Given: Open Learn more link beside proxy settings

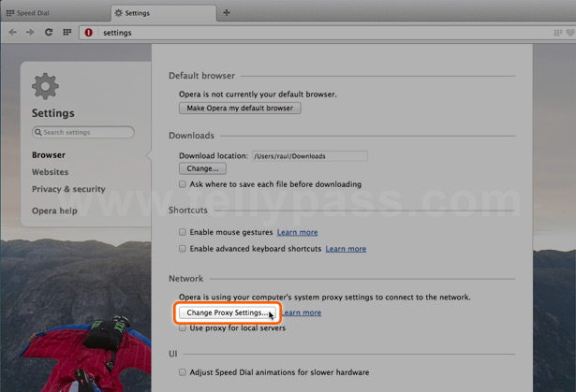Looking at the screenshot, I should click(302, 312).
